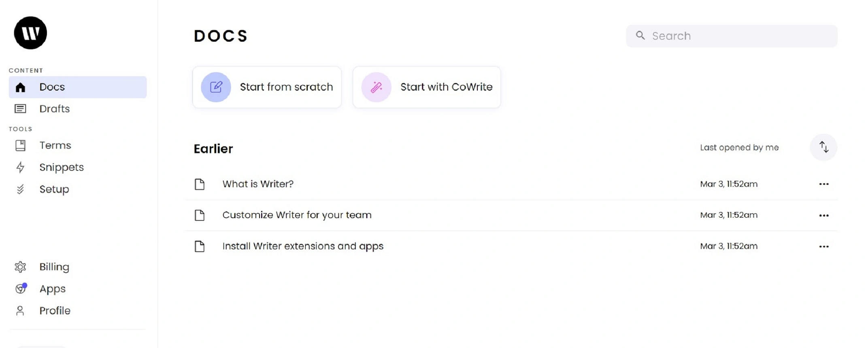The width and height of the screenshot is (868, 348).
Task: Click the search magnifier icon
Action: click(640, 36)
